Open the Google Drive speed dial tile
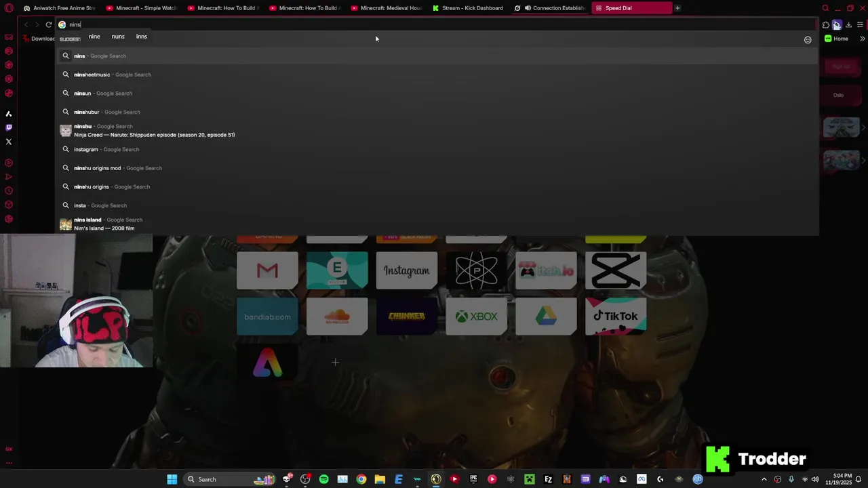This screenshot has height=488, width=868. coord(546,317)
